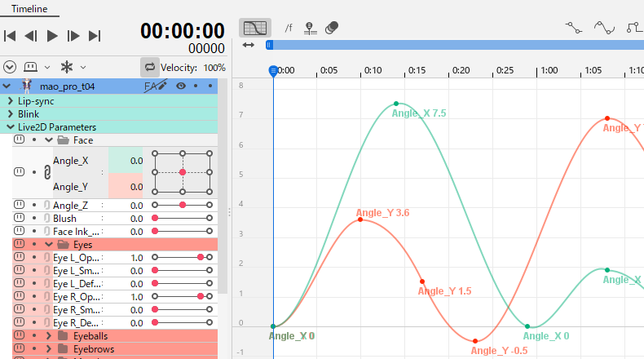
Task: Open dropdown next to keyframe face icon
Action: point(47,67)
